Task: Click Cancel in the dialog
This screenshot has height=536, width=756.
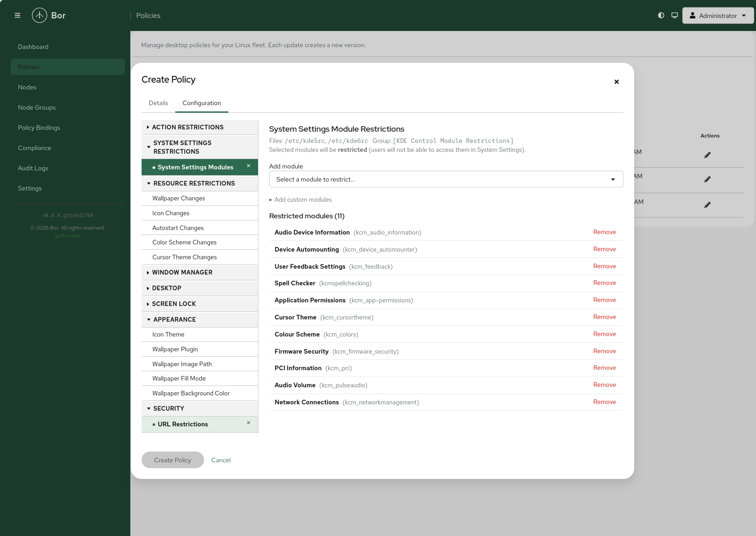Action: pos(221,460)
